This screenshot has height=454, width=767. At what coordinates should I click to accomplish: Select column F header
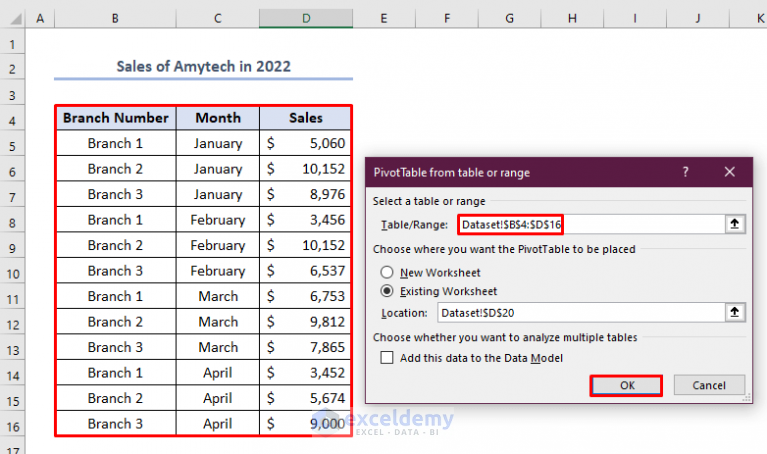point(447,19)
